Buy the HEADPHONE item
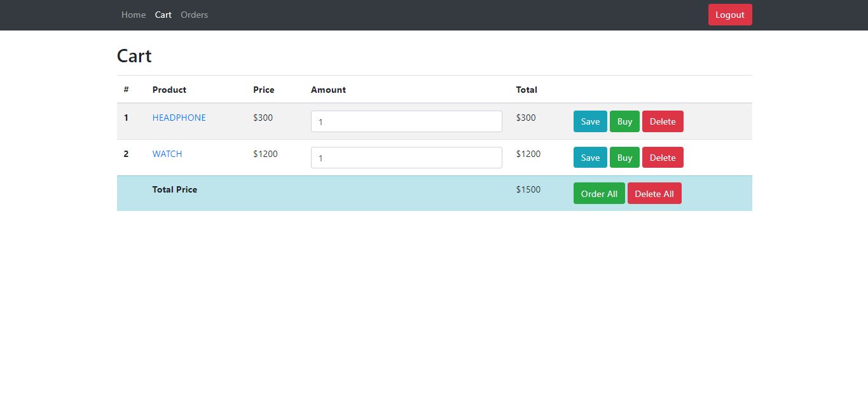This screenshot has width=868, height=394. coord(624,121)
